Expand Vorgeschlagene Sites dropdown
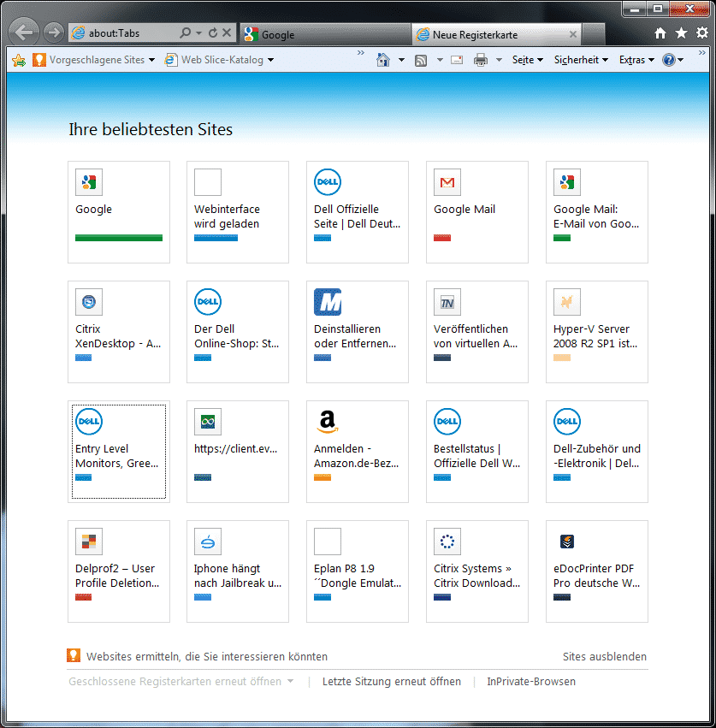Viewport: 716px width, 728px height. 151,61
